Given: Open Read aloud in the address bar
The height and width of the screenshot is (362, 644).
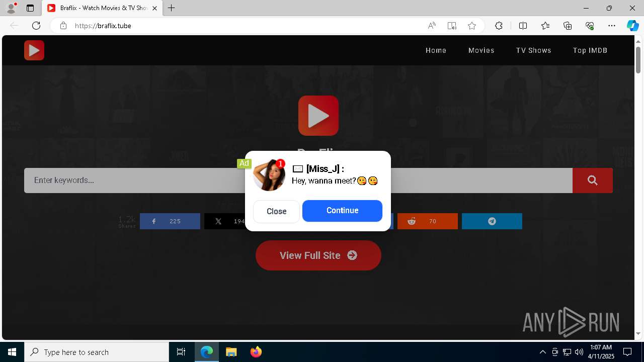Looking at the screenshot, I should pyautogui.click(x=432, y=26).
